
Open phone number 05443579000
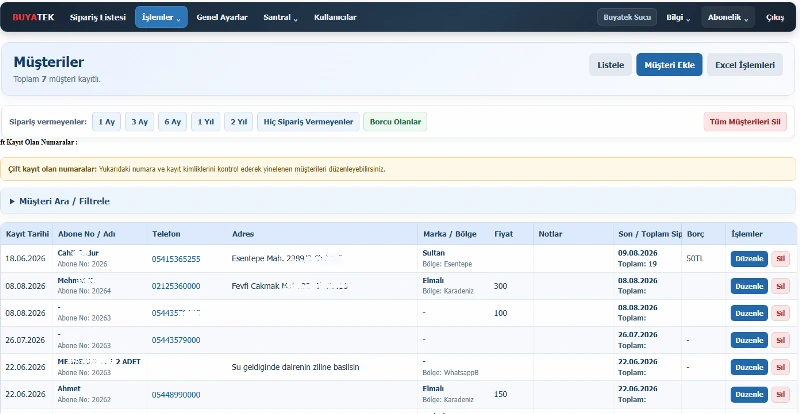(x=176, y=340)
